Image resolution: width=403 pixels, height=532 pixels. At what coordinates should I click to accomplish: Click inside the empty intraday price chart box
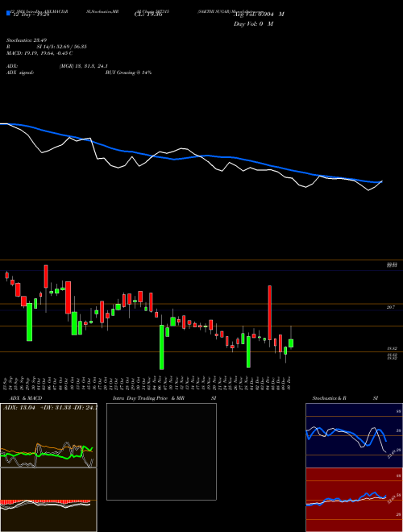coord(161,451)
